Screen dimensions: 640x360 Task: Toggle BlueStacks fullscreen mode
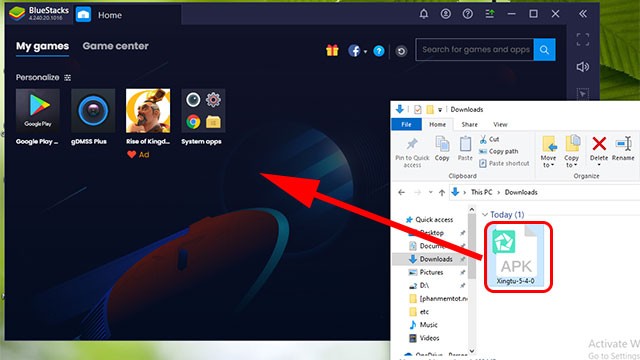583,40
